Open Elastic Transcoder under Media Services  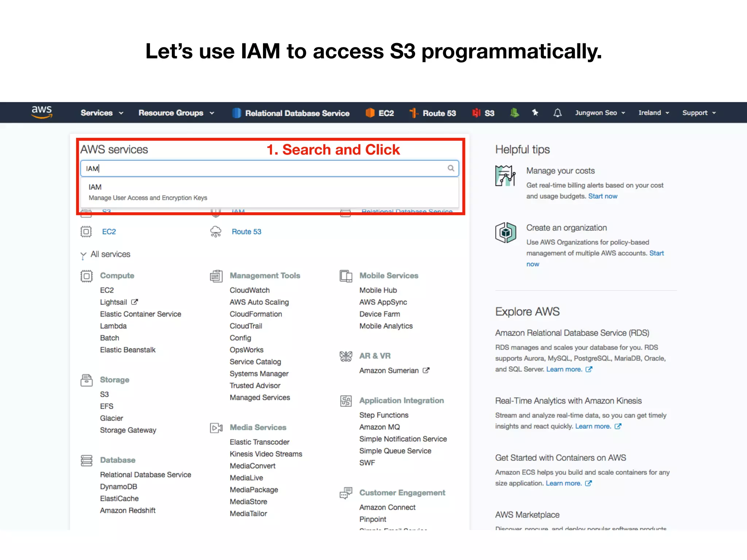tap(259, 442)
